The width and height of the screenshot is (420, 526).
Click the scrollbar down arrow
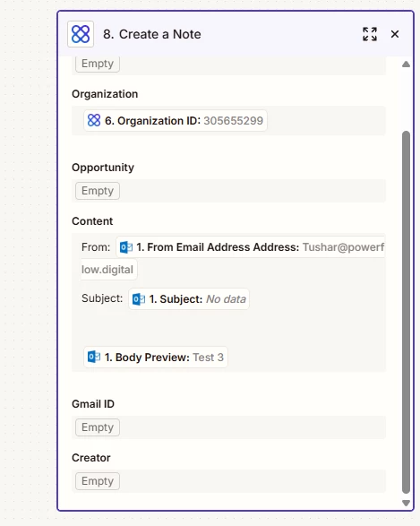tap(406, 503)
